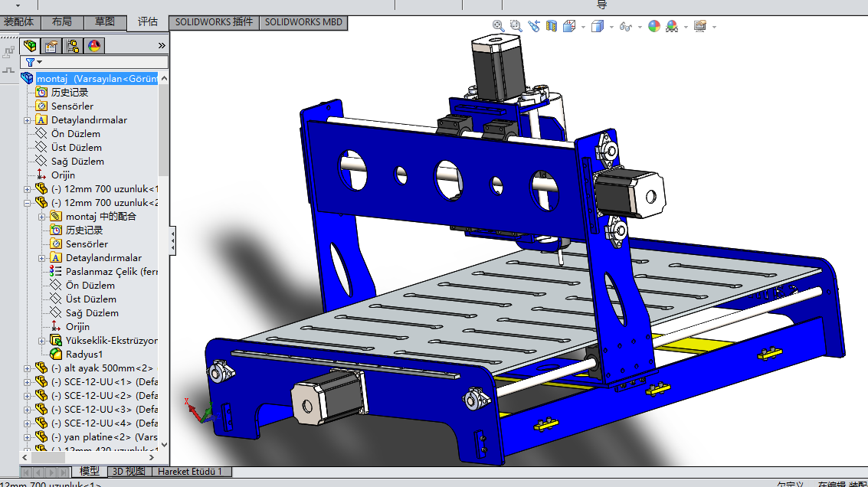The image size is (868, 487).
Task: Open the View Settings dropdown arrow
Action: [x=714, y=27]
